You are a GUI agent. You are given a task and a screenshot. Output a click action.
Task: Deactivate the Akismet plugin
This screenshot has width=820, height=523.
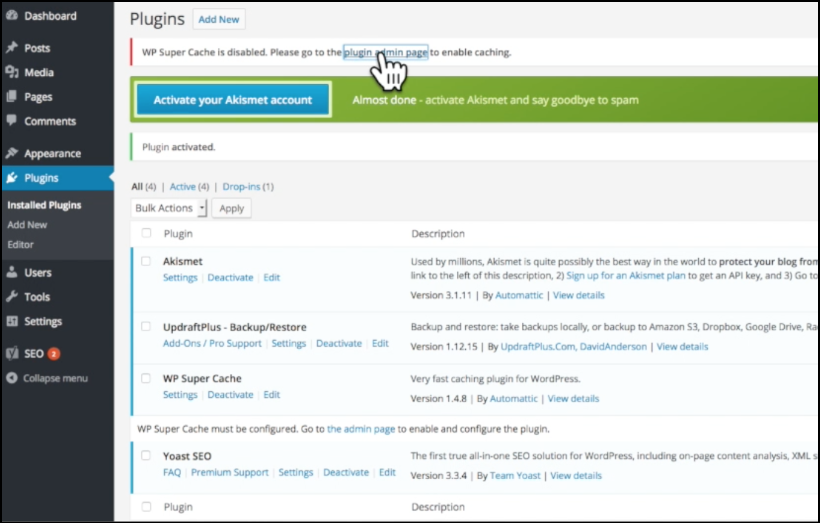[230, 277]
